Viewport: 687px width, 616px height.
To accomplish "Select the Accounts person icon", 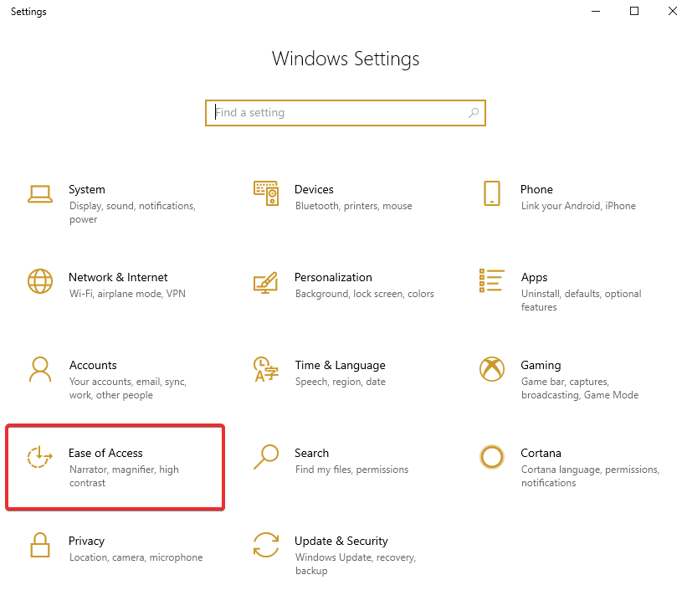I will click(x=40, y=369).
